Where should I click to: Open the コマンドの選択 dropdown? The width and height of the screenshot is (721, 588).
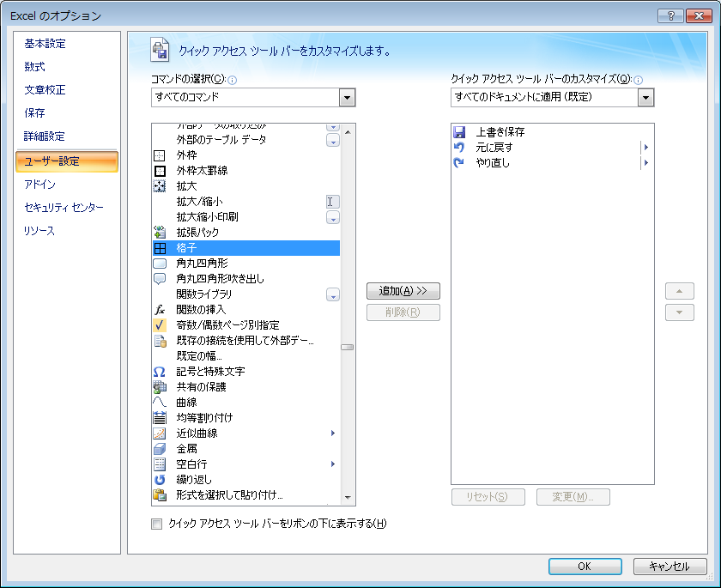(347, 97)
